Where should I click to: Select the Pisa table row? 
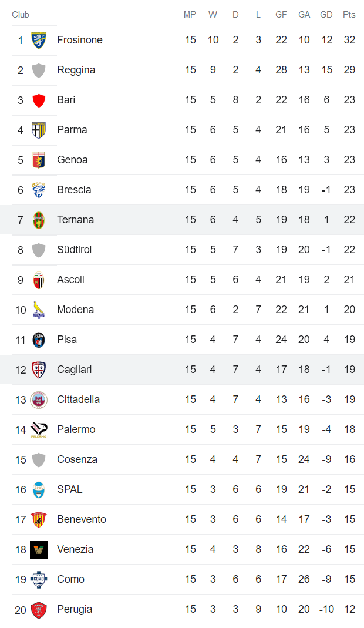coord(182,340)
